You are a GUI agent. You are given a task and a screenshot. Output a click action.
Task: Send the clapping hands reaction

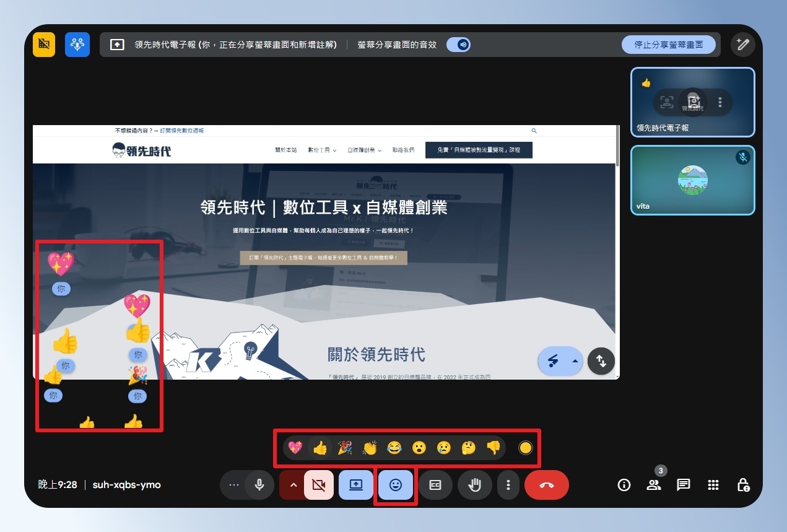370,447
